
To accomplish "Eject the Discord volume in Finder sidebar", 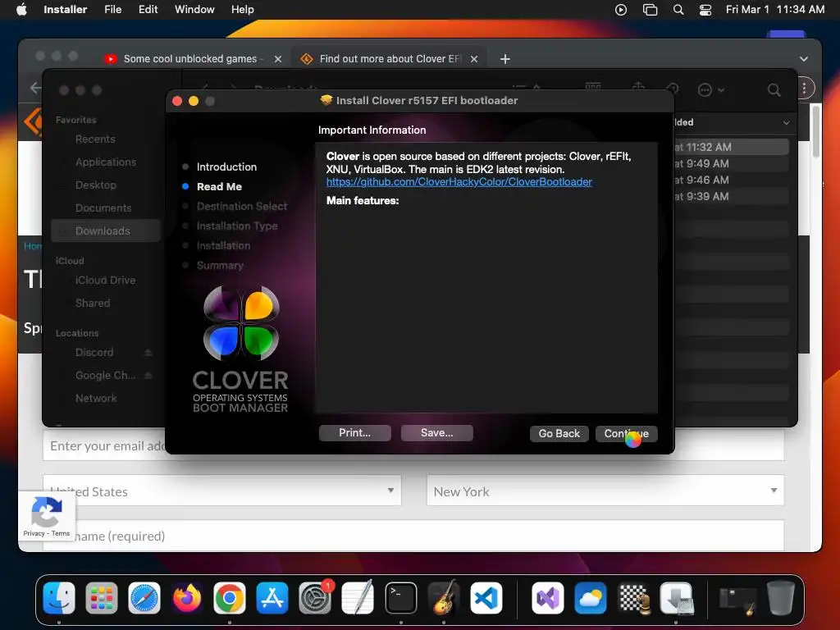I will (148, 353).
